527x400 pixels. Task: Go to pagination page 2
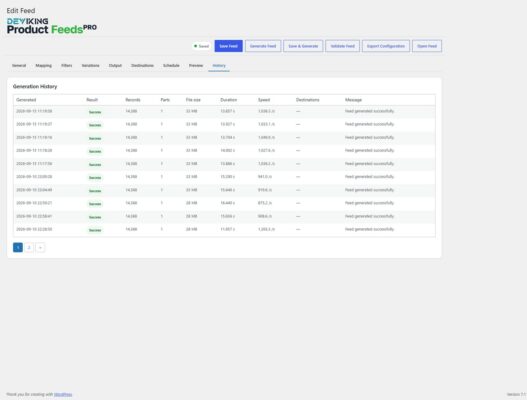click(x=29, y=247)
